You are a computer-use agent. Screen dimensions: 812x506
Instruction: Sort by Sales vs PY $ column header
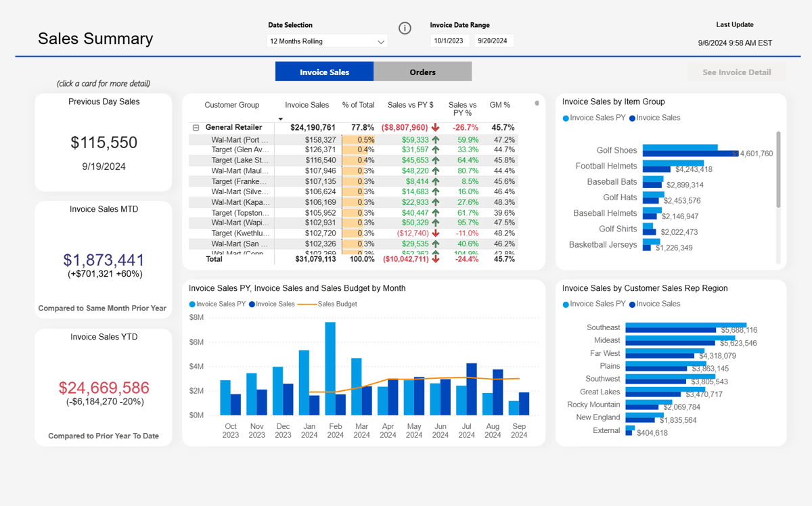pos(410,105)
